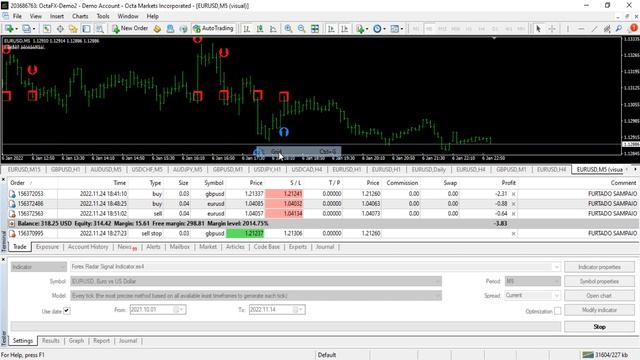Image resolution: width=640 pixels, height=360 pixels.
Task: Click the tester progress bar
Action: (x=286, y=326)
